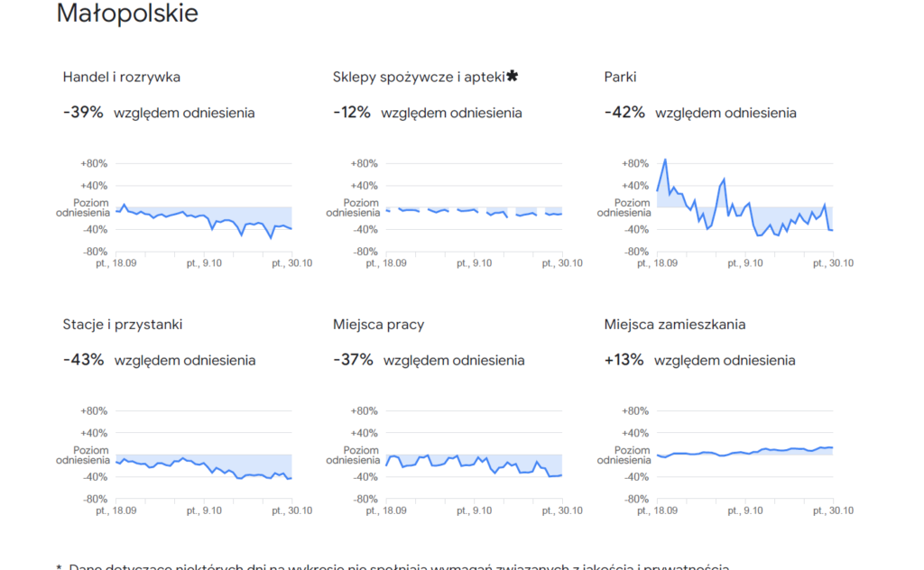Click the Handel i rozrywka line chart
924x570 pixels.
(x=204, y=213)
